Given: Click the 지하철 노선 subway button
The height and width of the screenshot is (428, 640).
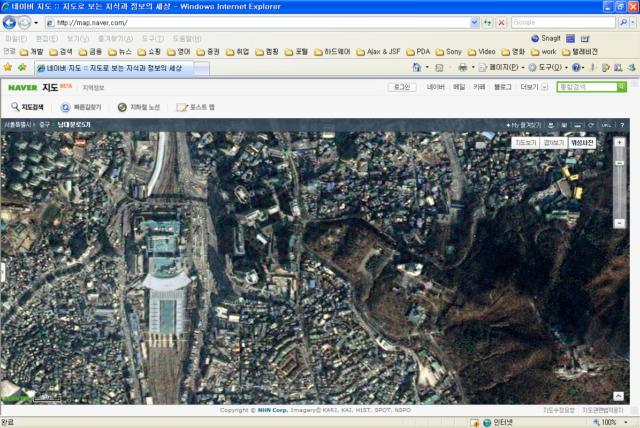Looking at the screenshot, I should (139, 107).
